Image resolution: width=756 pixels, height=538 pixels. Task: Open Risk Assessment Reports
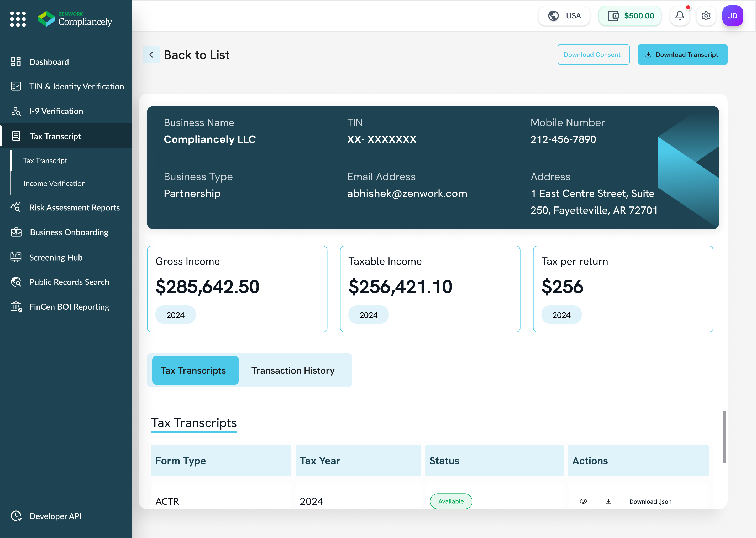[75, 208]
